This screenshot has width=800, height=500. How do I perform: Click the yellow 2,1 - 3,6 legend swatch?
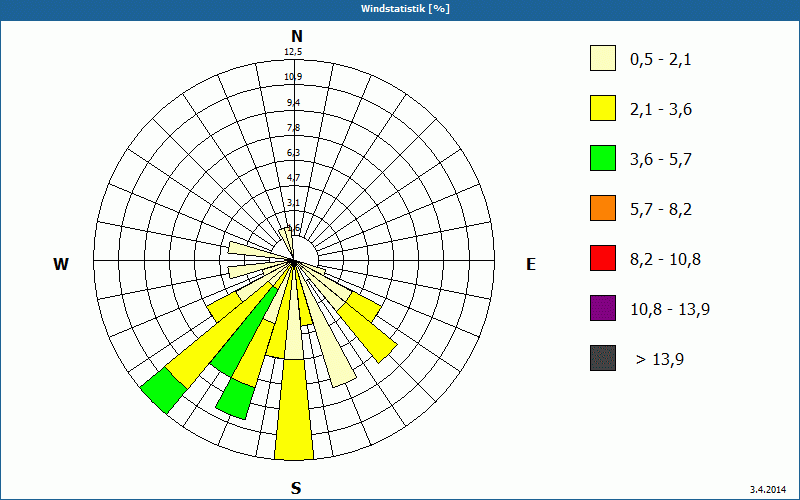pos(603,108)
